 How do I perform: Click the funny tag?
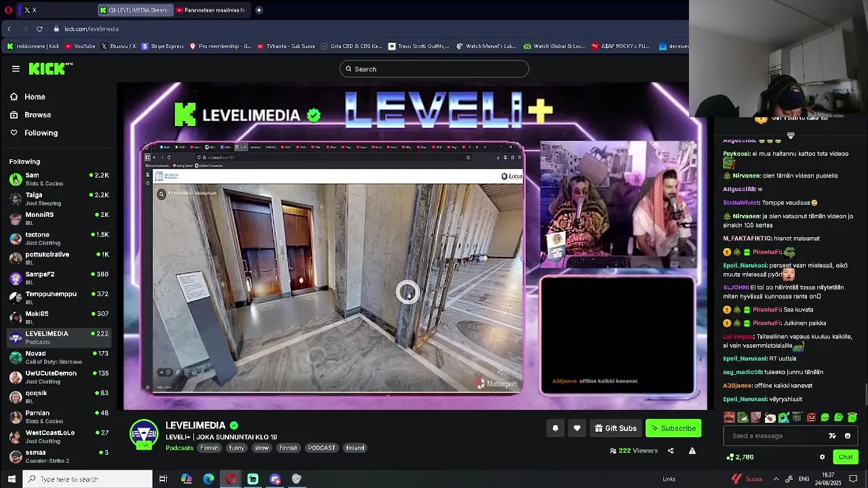click(237, 448)
